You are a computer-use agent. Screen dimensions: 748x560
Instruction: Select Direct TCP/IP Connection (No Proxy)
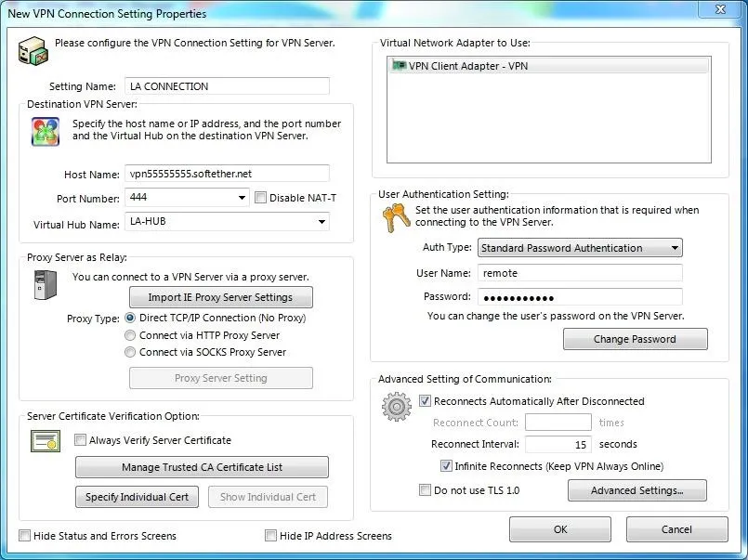click(130, 318)
